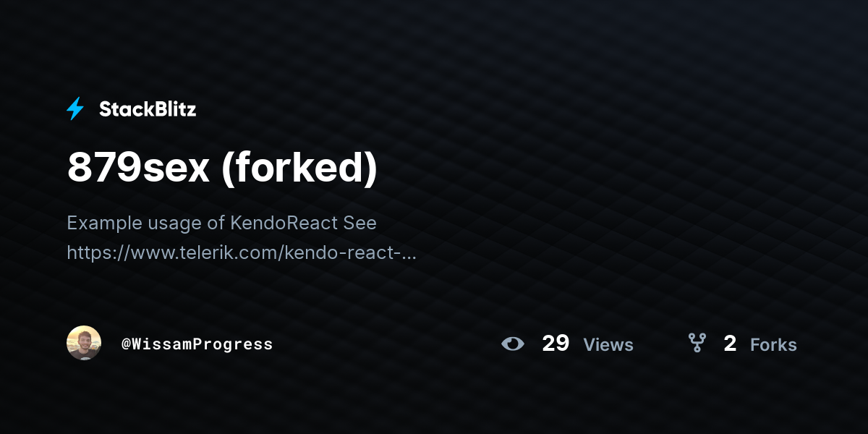Click the "KendoReact" word in description

coord(284,223)
